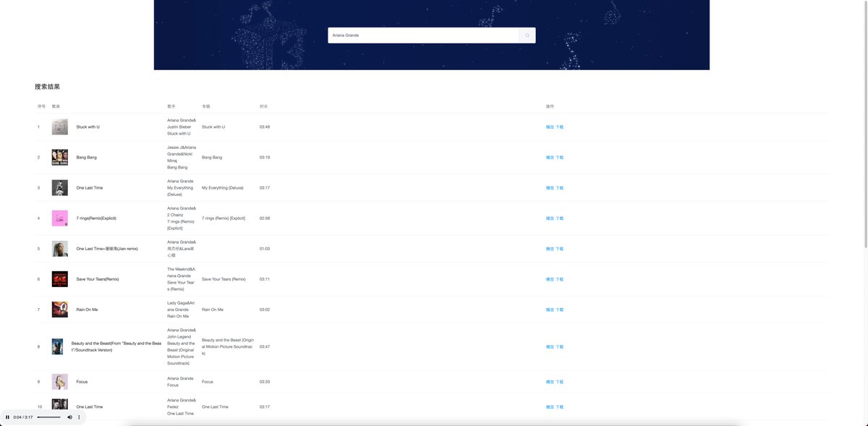Click album name My Everything (Deluxe)
Screen dimensions: 868x426
tap(223, 187)
